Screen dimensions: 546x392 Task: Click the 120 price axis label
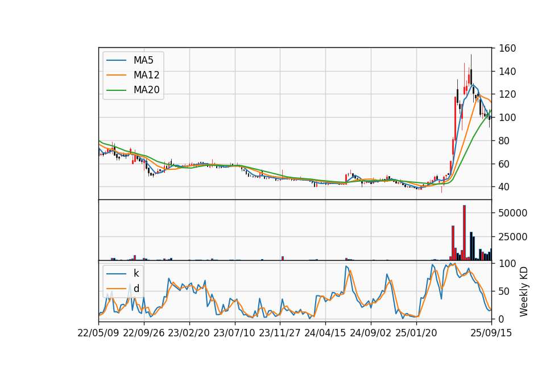(x=507, y=95)
